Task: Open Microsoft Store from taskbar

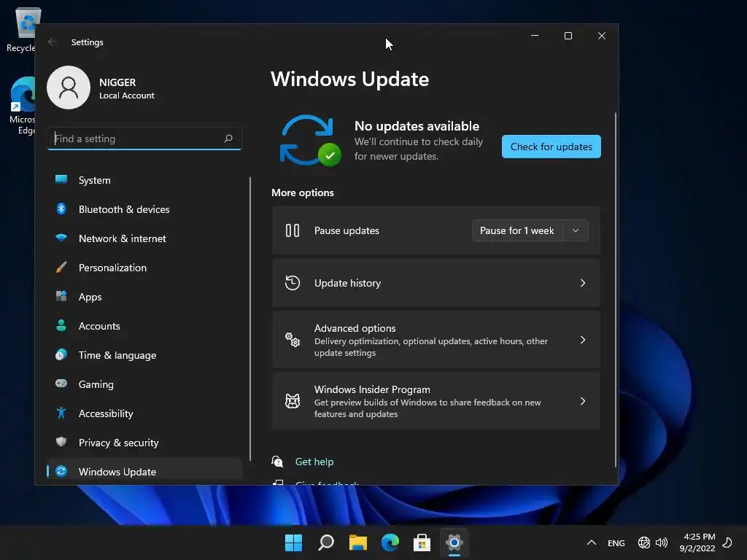Action: [422, 542]
